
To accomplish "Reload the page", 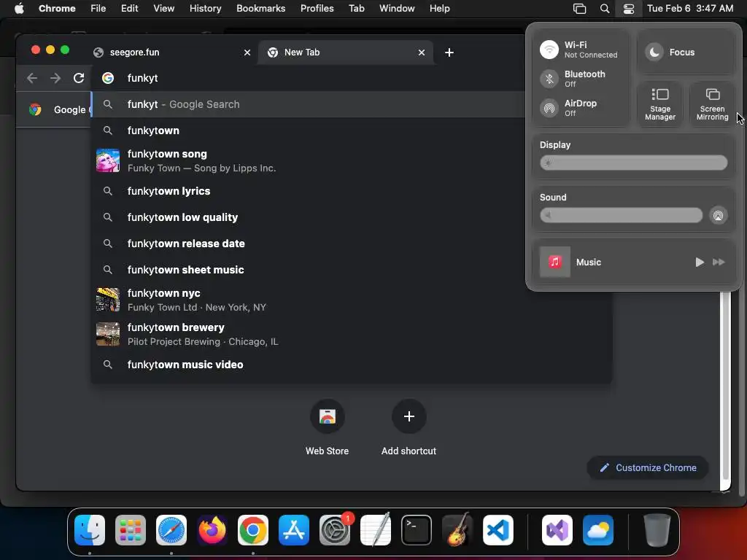I will (79, 78).
